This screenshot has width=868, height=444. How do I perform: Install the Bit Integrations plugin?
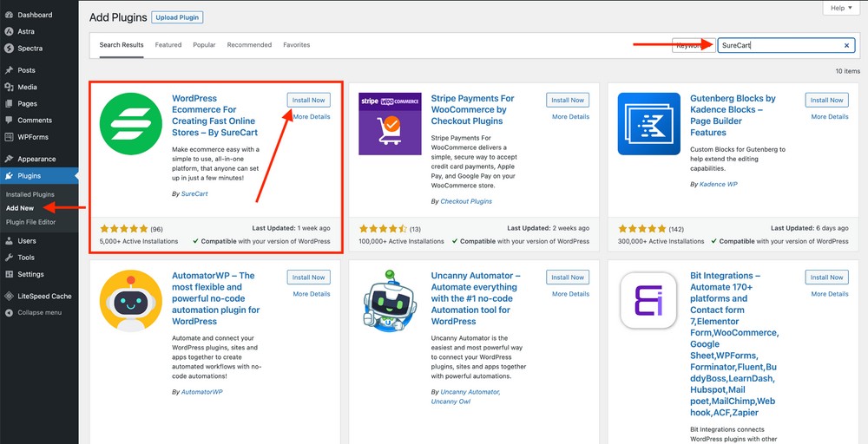click(x=826, y=277)
